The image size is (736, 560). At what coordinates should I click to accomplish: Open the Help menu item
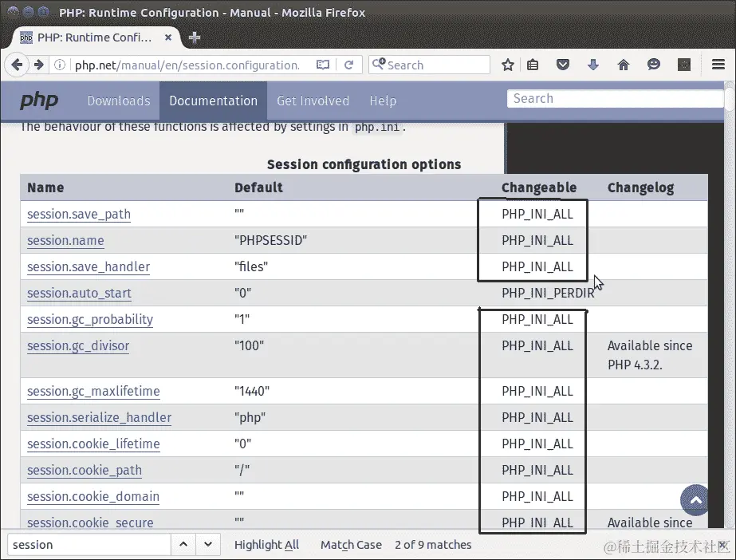383,101
